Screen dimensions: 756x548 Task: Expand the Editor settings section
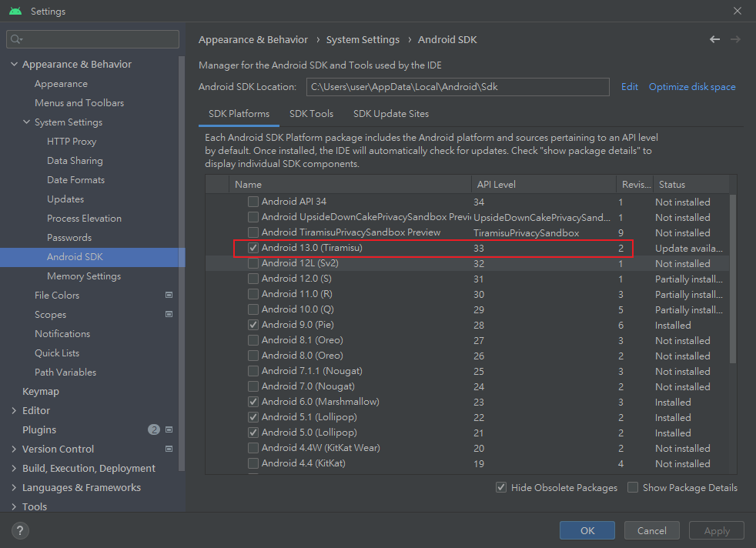pyautogui.click(x=14, y=410)
